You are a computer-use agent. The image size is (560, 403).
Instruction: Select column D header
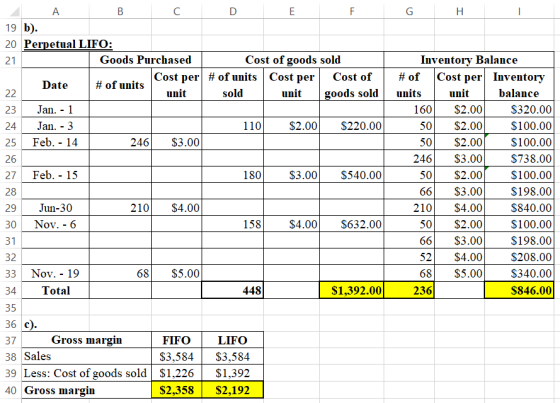tap(232, 12)
